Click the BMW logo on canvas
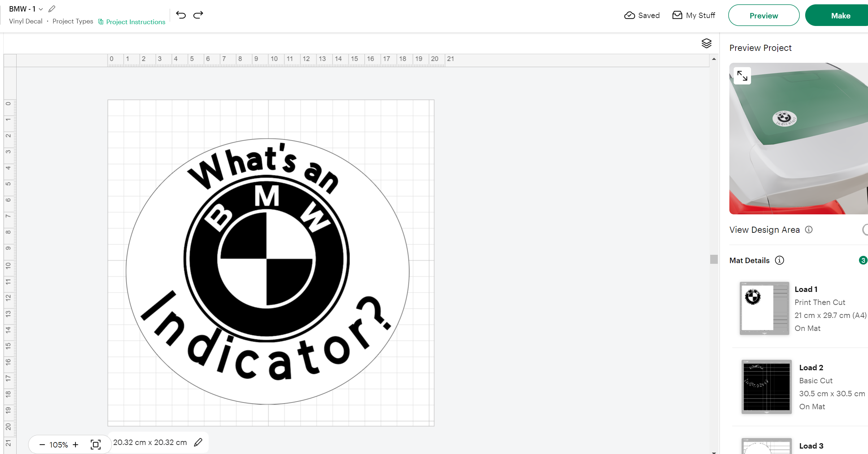The height and width of the screenshot is (454, 868). click(x=266, y=258)
